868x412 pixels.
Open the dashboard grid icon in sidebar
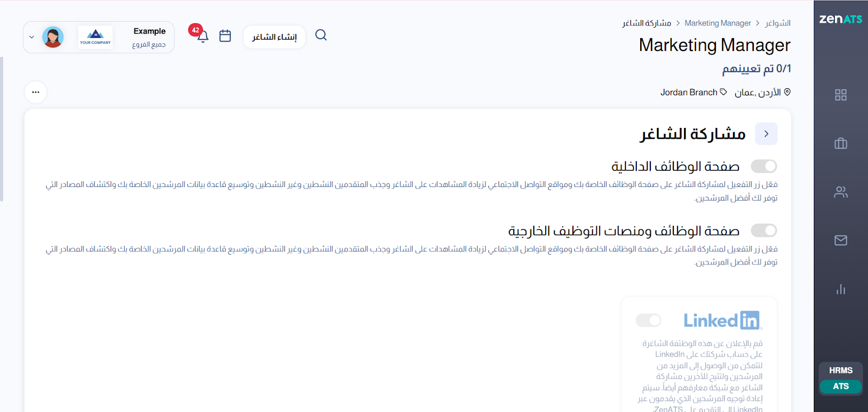point(841,95)
